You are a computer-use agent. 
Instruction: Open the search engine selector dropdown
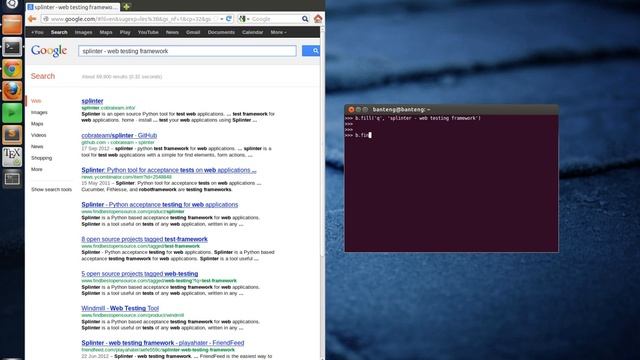pyautogui.click(x=244, y=19)
